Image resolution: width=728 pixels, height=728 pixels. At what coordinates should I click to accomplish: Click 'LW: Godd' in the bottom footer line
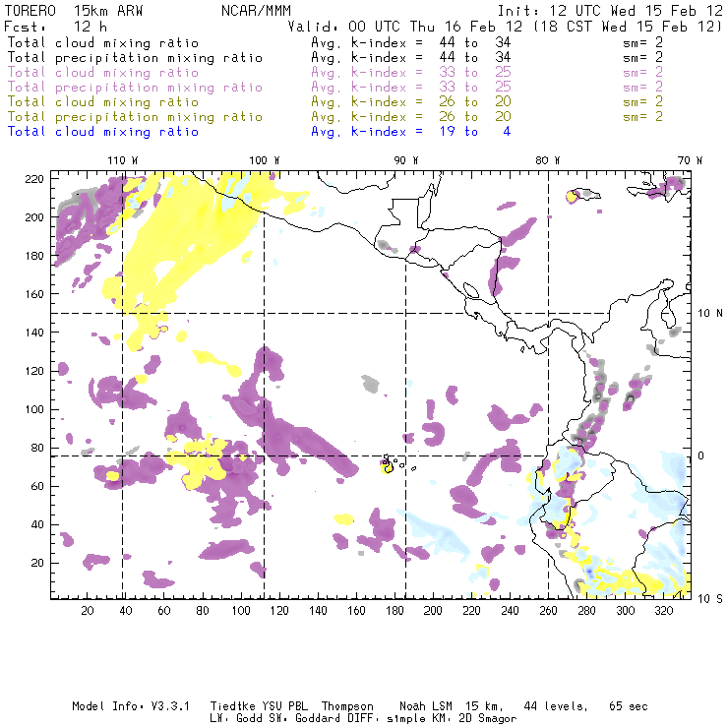click(x=236, y=719)
